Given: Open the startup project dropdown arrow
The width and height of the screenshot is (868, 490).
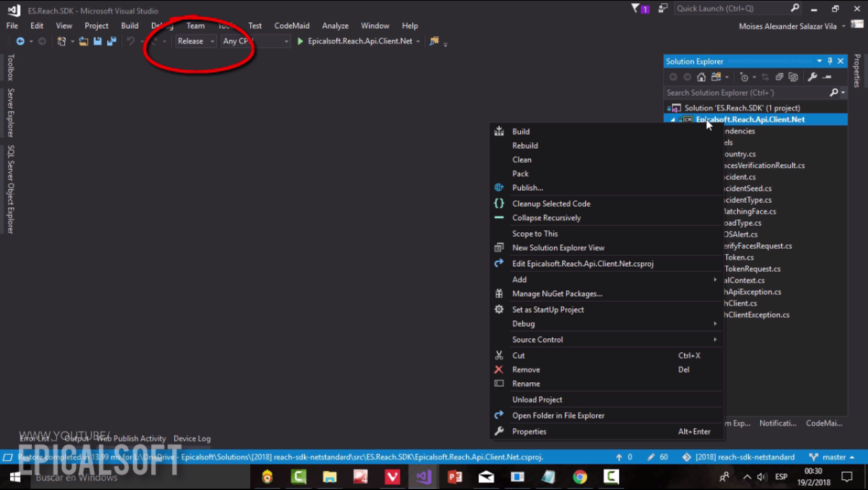Looking at the screenshot, I should coord(418,41).
